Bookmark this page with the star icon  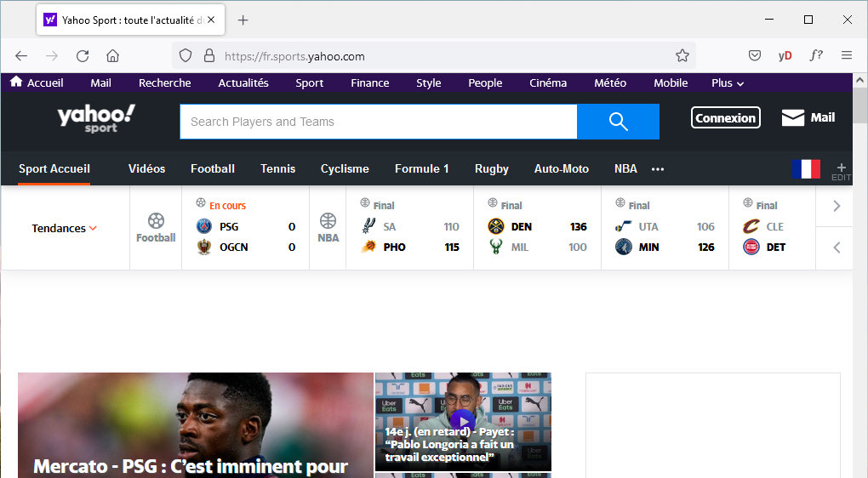pyautogui.click(x=682, y=56)
